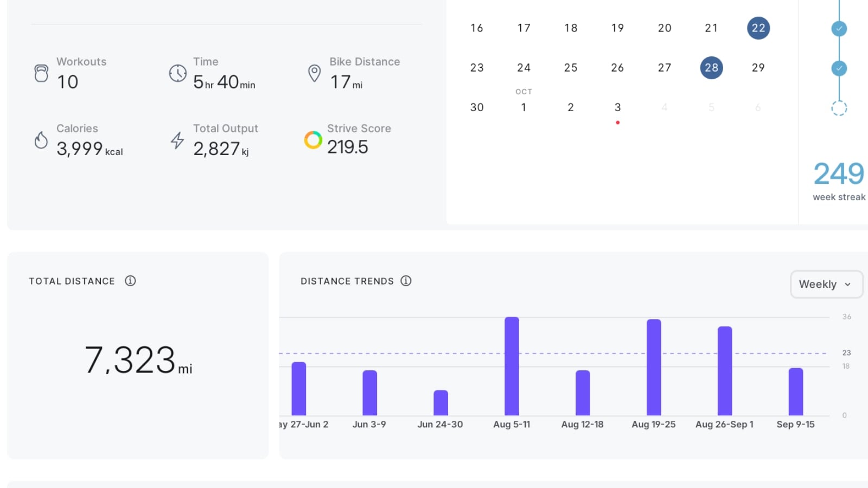
Task: Click the Workouts kettlebell icon
Action: (41, 73)
